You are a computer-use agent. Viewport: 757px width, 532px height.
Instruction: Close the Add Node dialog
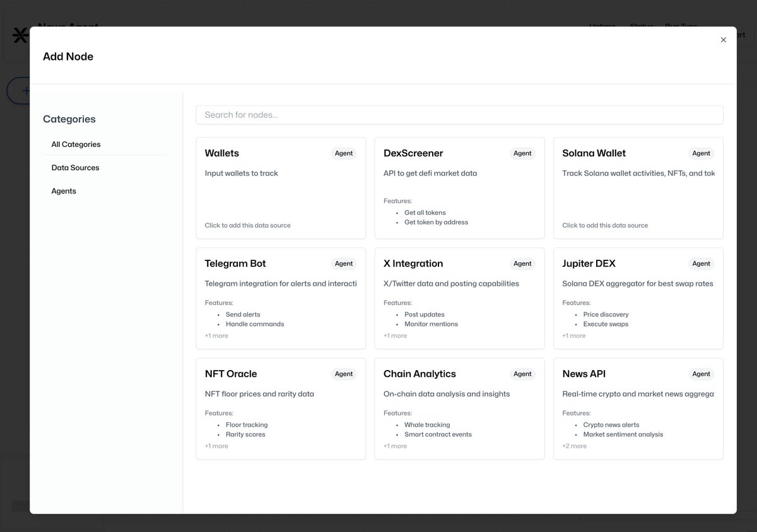pos(723,40)
